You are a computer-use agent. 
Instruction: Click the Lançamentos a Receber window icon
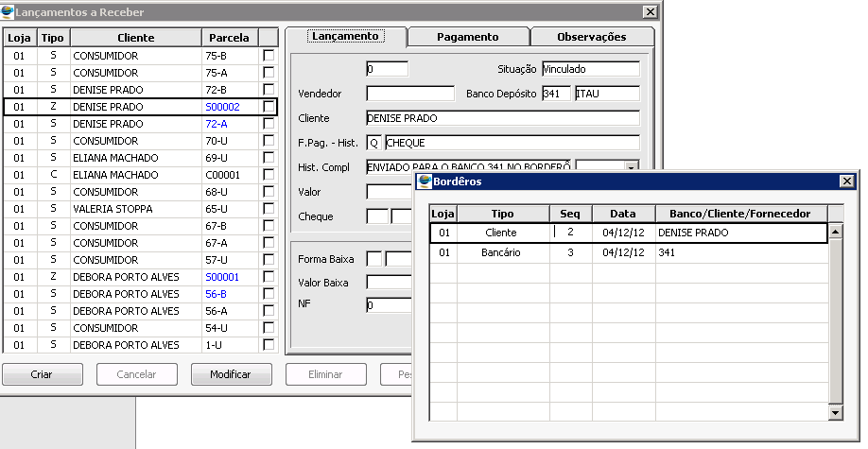tap(9, 11)
